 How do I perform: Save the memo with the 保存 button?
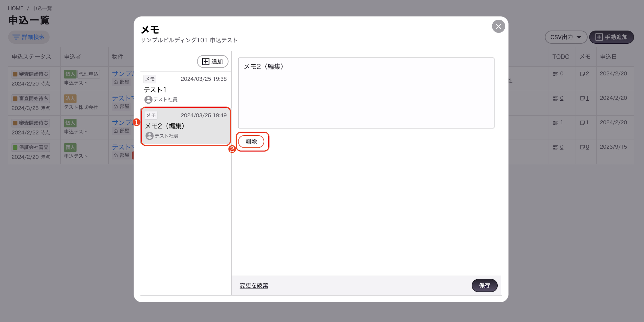(484, 286)
